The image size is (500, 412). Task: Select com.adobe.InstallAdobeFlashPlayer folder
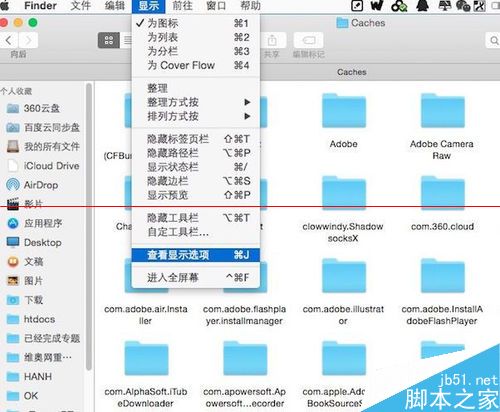(x=442, y=277)
